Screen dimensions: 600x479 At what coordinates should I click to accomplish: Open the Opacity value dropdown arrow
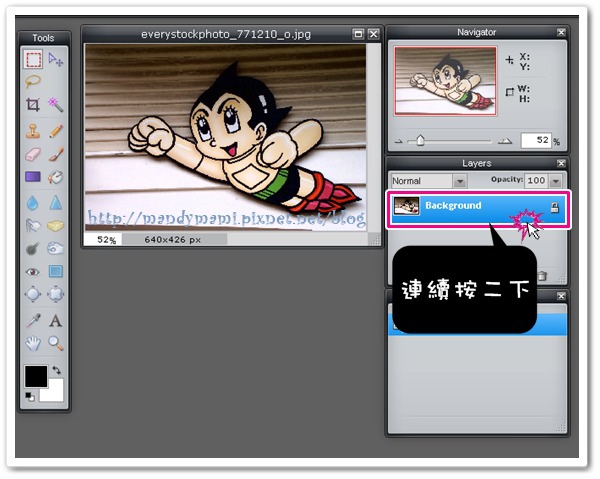[x=556, y=181]
